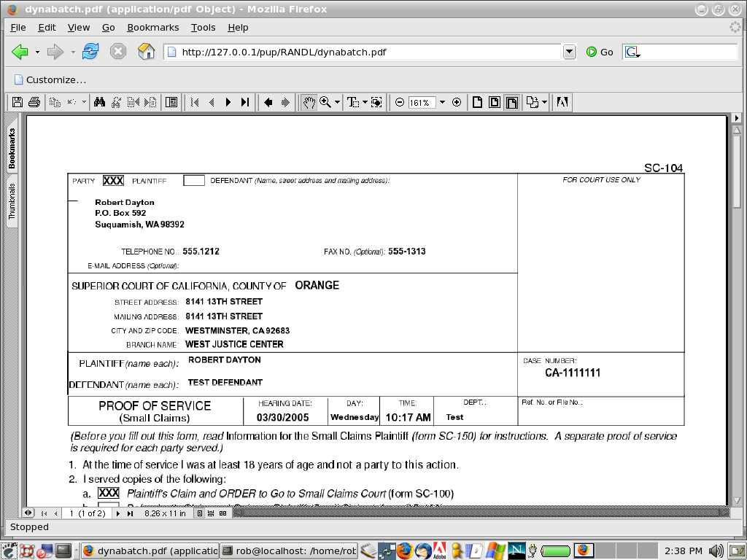Click the zoom in plus button
The width and height of the screenshot is (747, 560).
point(457,103)
